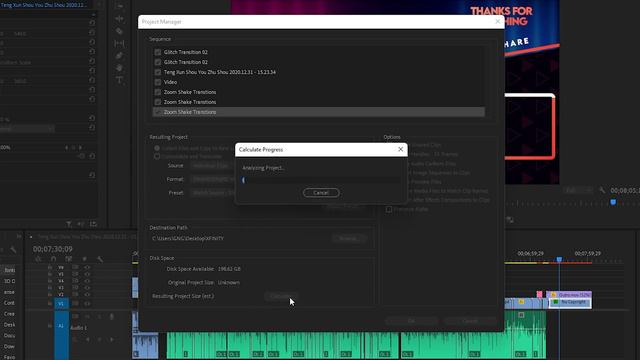This screenshot has height=360, width=640.
Task: Toggle sync lock for track V1
Action: coord(75,303)
